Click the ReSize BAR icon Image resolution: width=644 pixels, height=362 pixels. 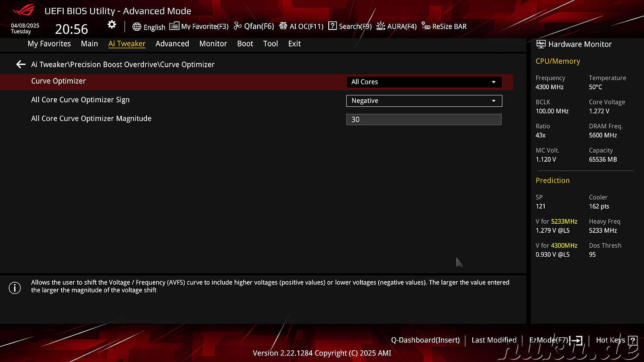[x=426, y=26]
